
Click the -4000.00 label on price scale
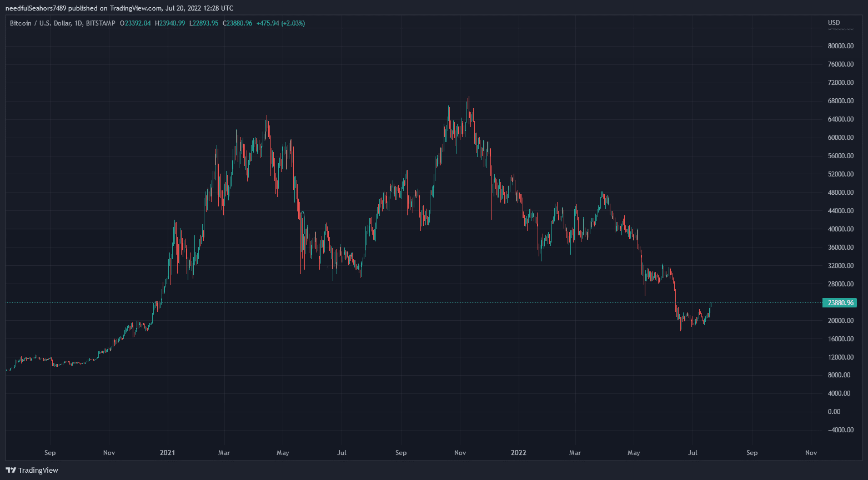[x=839, y=430]
